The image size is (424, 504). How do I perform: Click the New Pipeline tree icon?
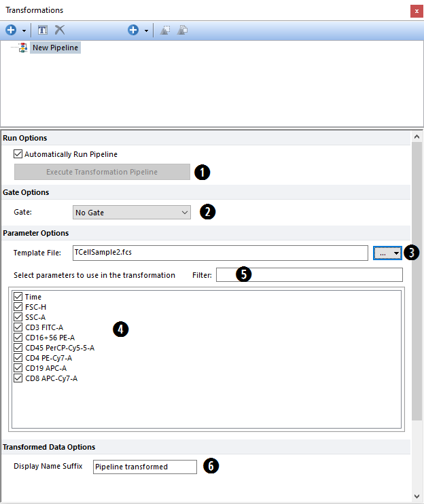23,48
